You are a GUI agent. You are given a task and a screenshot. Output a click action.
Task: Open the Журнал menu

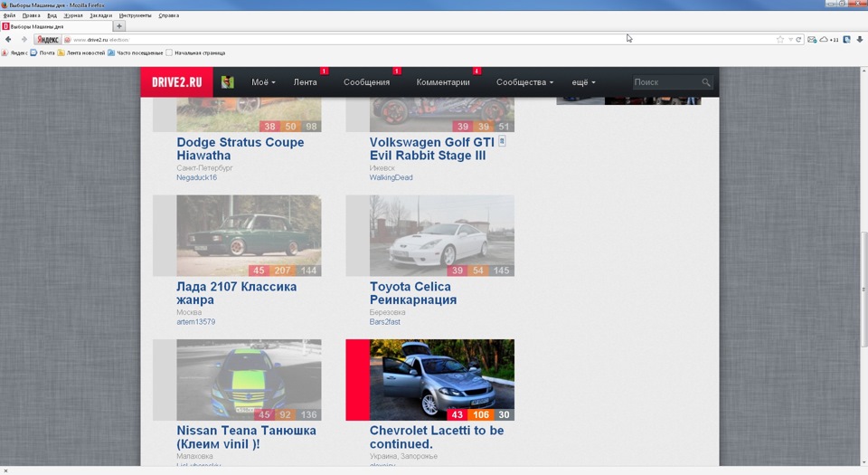click(x=73, y=15)
